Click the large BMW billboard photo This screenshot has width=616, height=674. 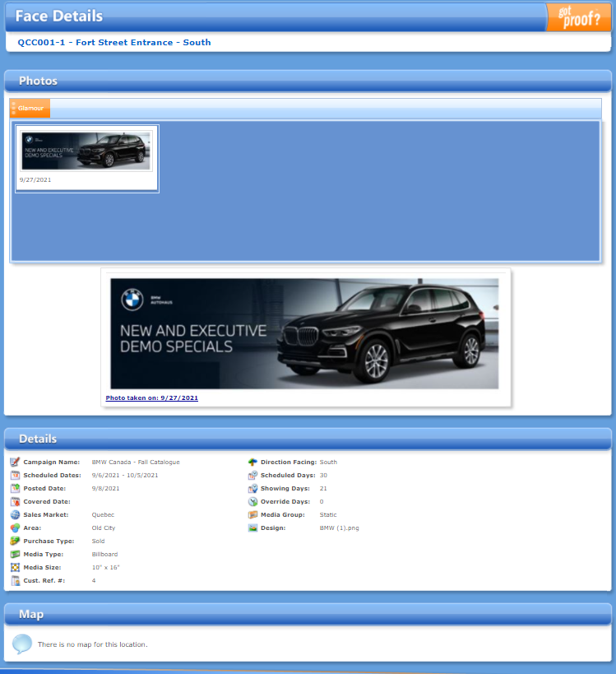pos(304,333)
